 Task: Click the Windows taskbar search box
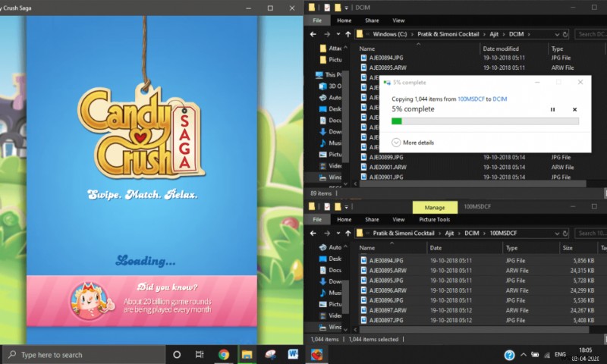[83, 354]
